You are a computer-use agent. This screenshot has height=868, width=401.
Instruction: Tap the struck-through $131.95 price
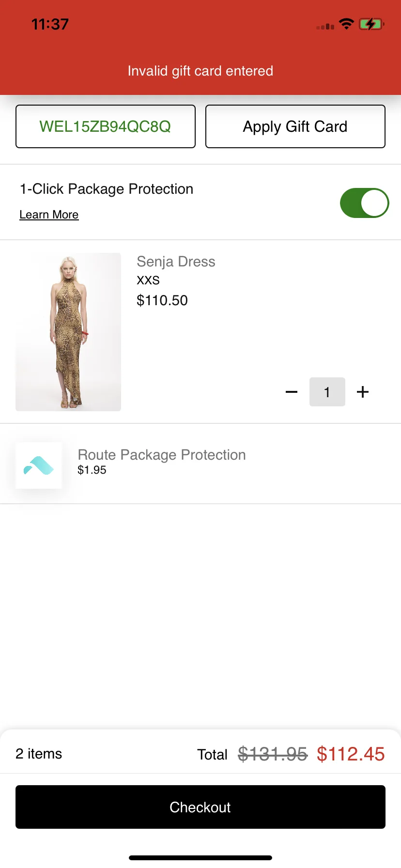[x=273, y=754]
